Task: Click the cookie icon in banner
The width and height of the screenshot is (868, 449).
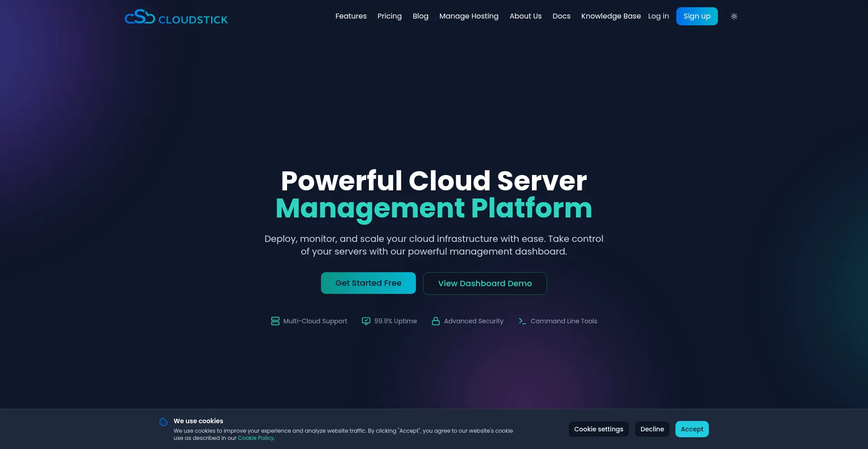Action: click(164, 422)
